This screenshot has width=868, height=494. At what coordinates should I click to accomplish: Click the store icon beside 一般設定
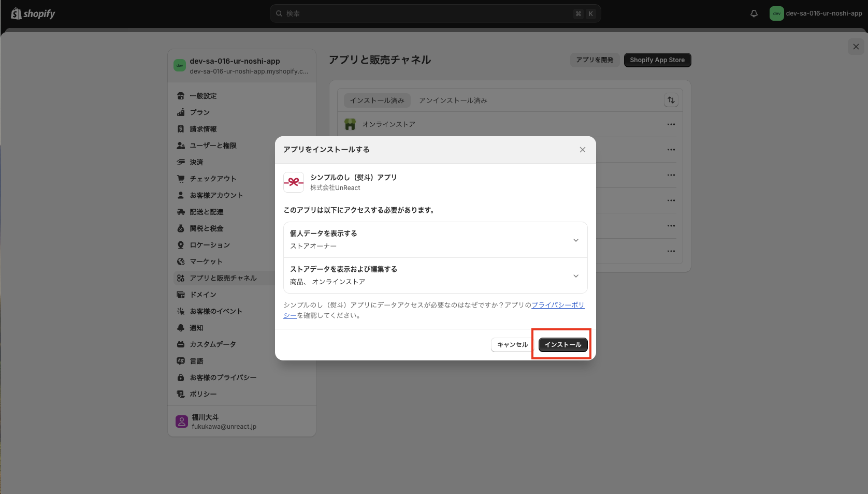coord(181,96)
